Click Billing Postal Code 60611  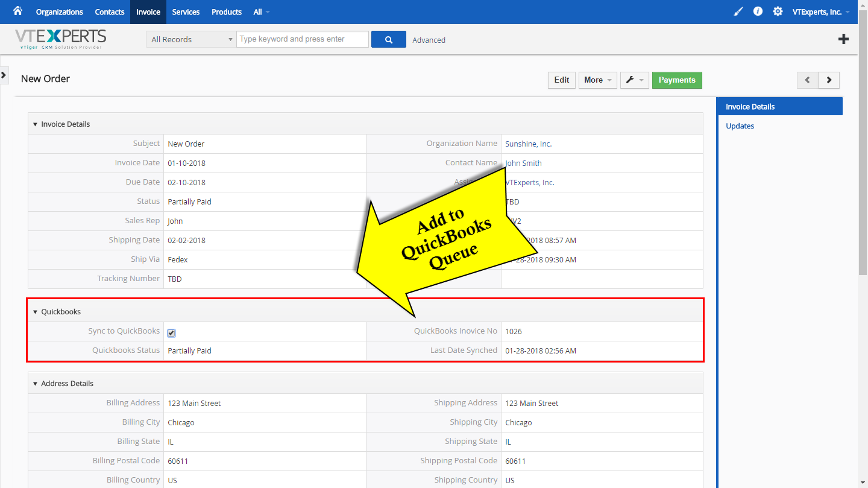[x=178, y=461]
